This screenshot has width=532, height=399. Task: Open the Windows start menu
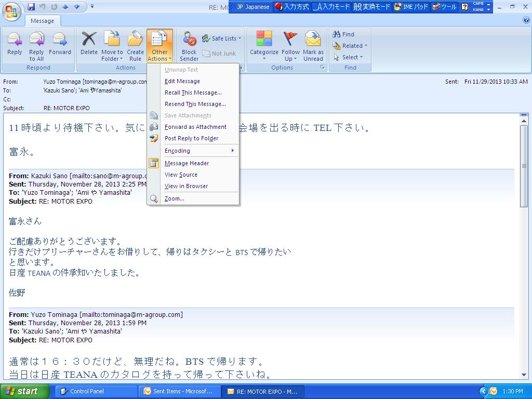pos(25,391)
